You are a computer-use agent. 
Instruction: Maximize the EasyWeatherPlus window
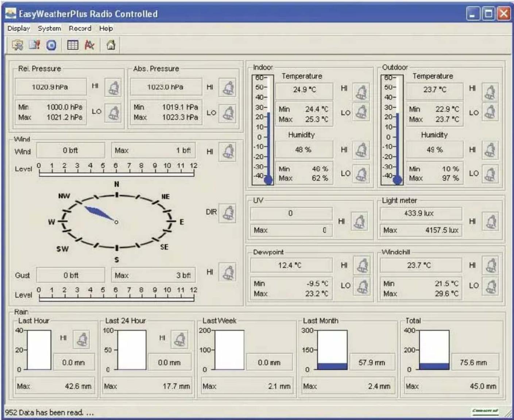coord(488,14)
